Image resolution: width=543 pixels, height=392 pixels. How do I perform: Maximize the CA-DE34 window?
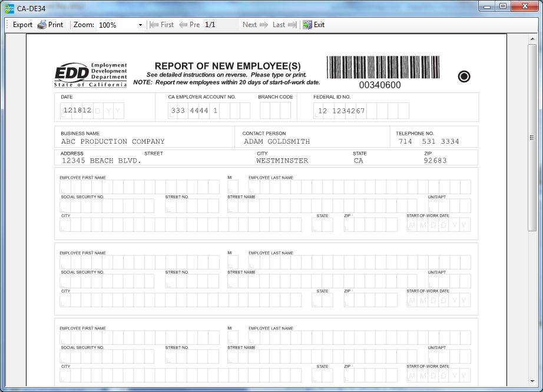pos(502,6)
